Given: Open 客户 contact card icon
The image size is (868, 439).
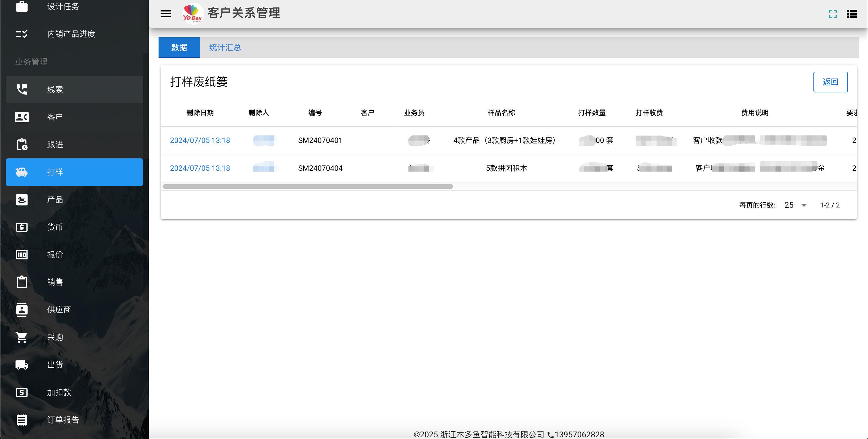Looking at the screenshot, I should click(22, 117).
